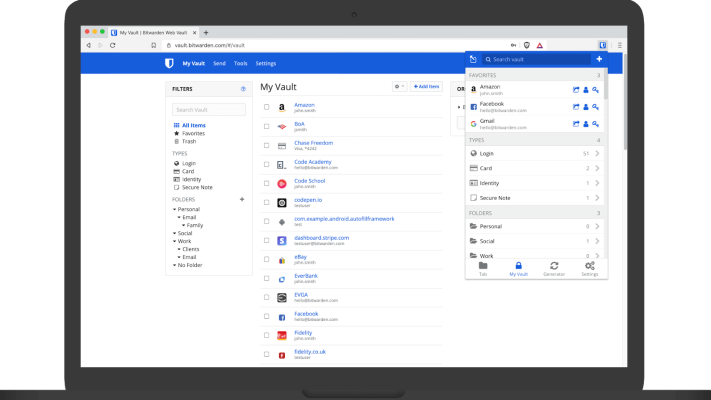Click the Add Item button
Screen dimensions: 711x400
pos(426,86)
